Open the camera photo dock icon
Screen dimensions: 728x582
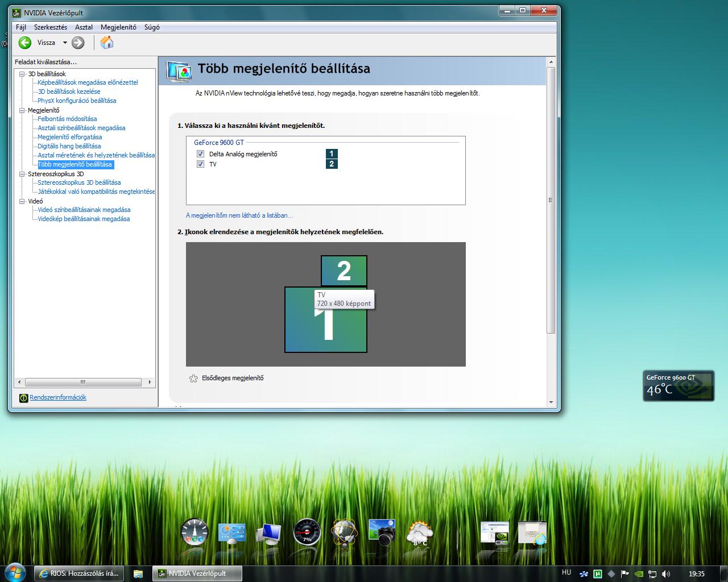pyautogui.click(x=382, y=533)
